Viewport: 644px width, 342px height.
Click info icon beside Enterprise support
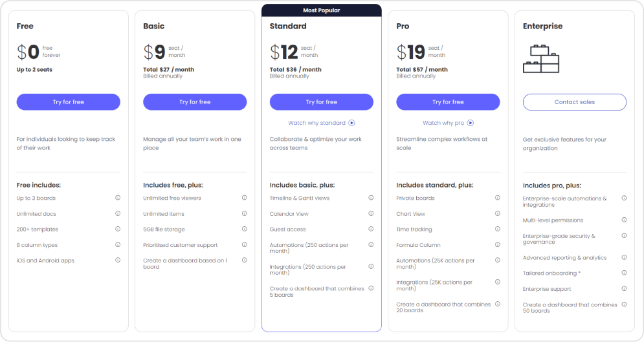coord(624,288)
